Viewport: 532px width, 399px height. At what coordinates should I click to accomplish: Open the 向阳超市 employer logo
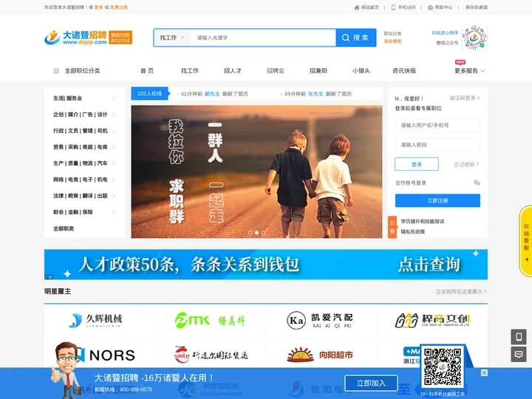(320, 355)
